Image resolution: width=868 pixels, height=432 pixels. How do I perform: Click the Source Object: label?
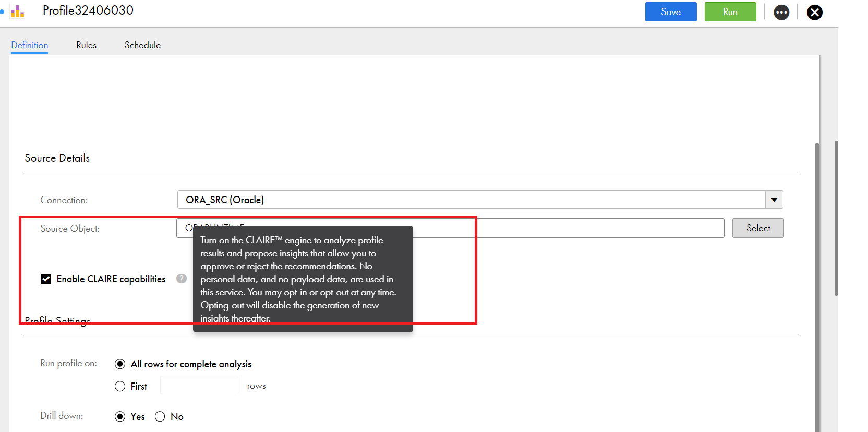point(70,228)
